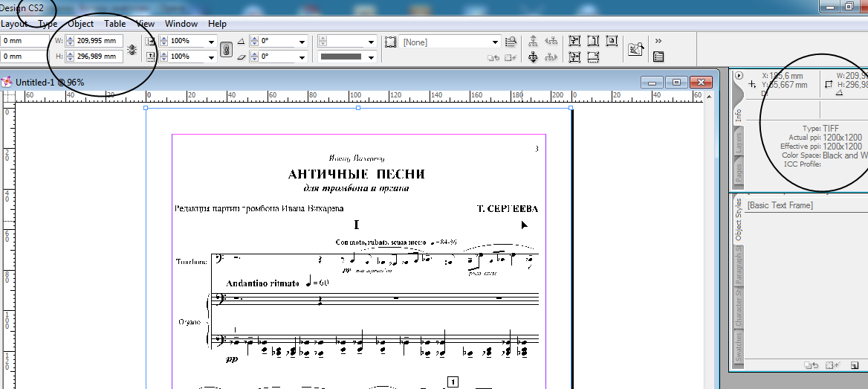Open the Quick Apply icon beside [None]
868x389 pixels.
(x=511, y=42)
